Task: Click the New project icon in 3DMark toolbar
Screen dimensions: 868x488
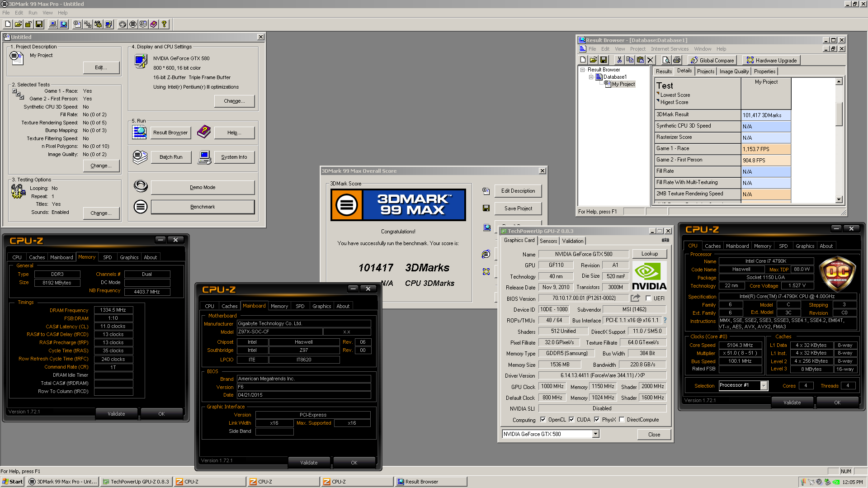Action: [8, 24]
